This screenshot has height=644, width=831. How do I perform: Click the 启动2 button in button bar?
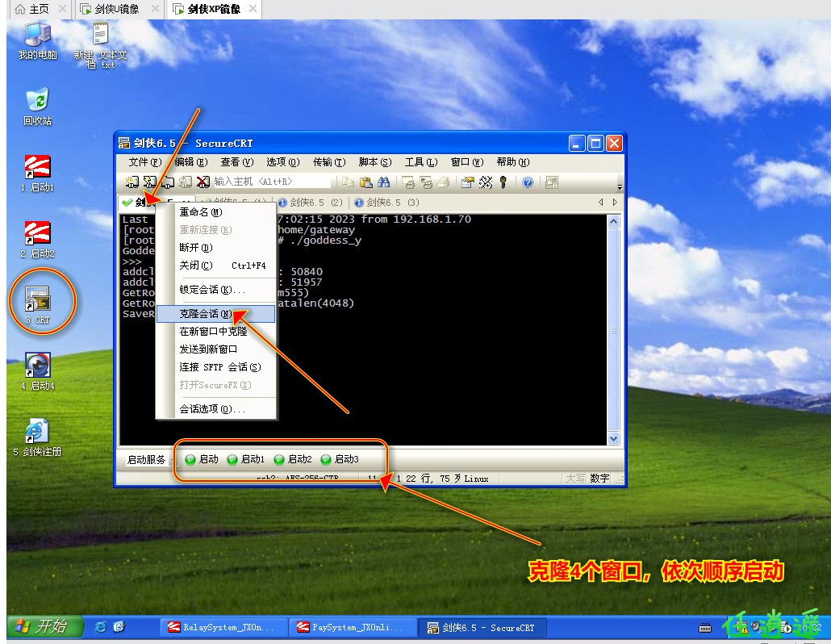(293, 459)
